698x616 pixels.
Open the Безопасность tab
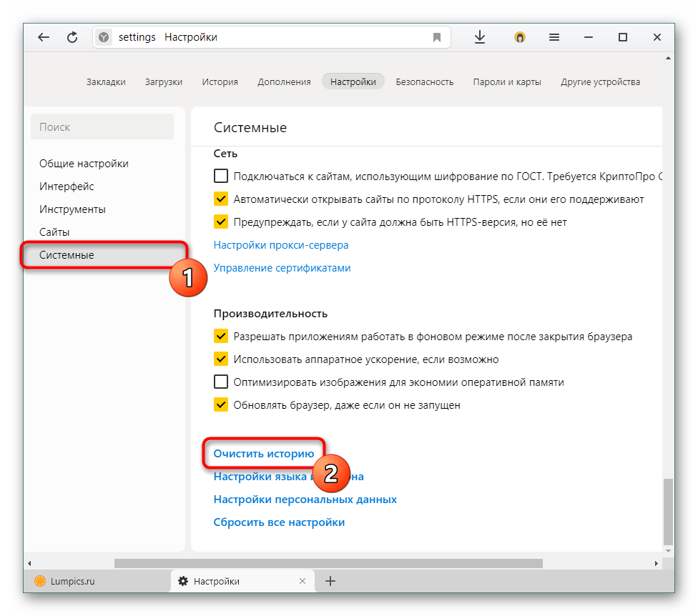(425, 82)
